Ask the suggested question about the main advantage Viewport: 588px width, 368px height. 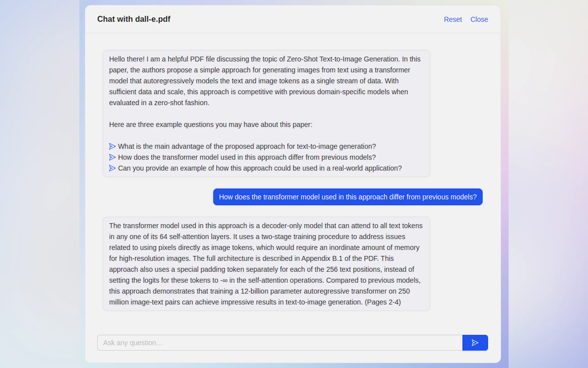pyautogui.click(x=247, y=146)
